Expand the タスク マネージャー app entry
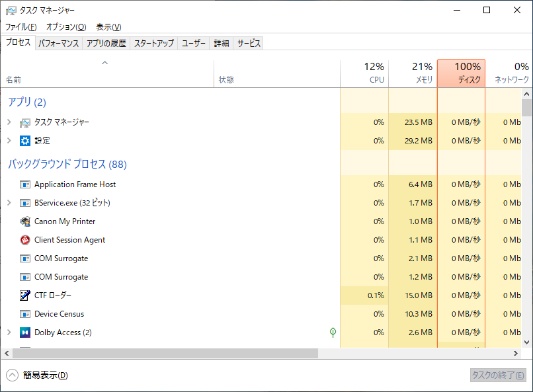The height and width of the screenshot is (392, 533). (x=9, y=122)
